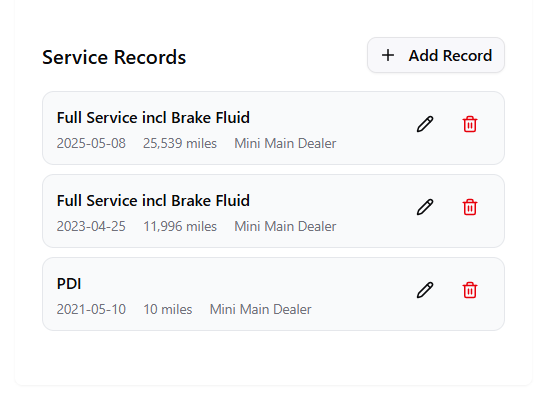
Task: Select the 11,996 miles service record card
Action: coord(273,211)
